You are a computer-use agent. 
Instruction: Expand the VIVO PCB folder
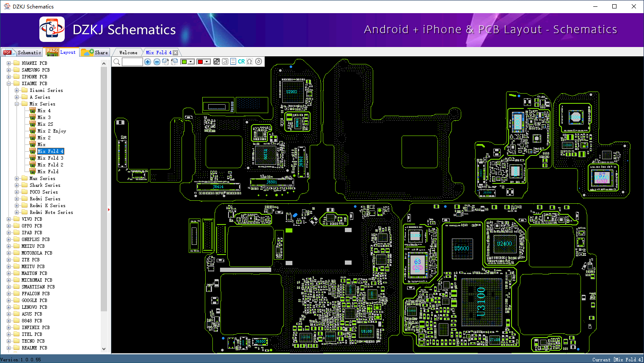[9, 219]
